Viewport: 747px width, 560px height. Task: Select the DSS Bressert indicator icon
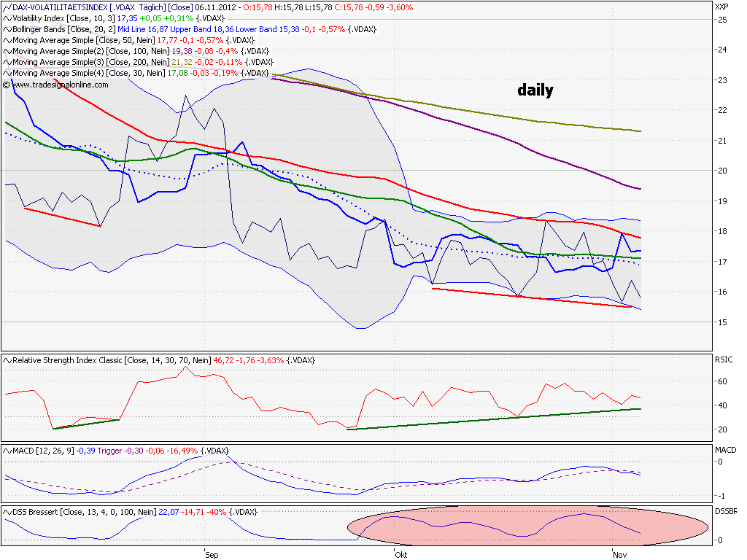click(x=6, y=512)
